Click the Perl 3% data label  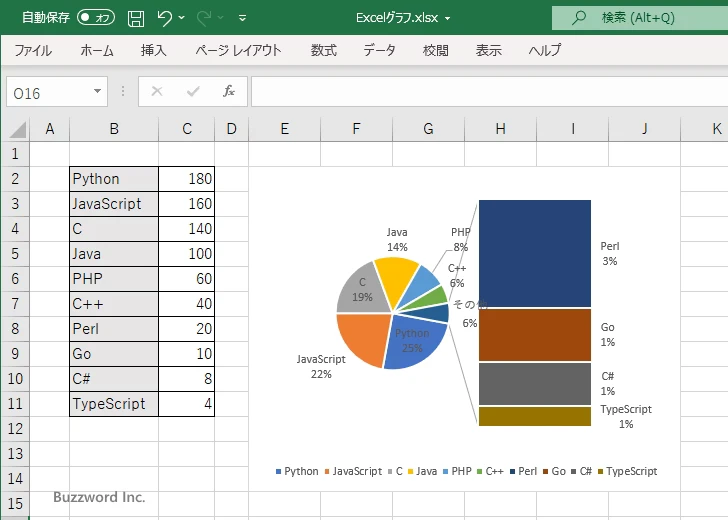[610, 254]
